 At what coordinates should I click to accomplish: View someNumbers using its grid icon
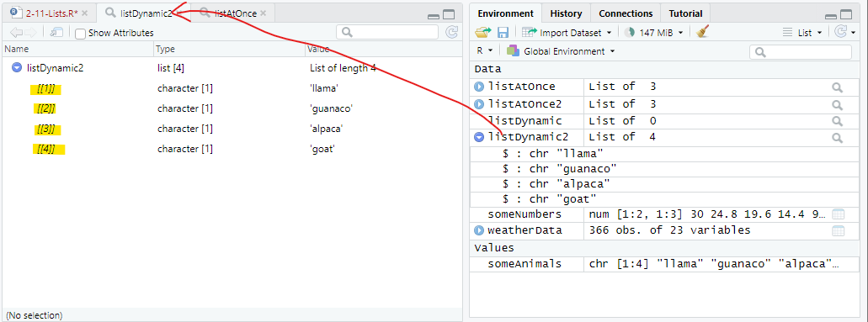[x=838, y=214]
